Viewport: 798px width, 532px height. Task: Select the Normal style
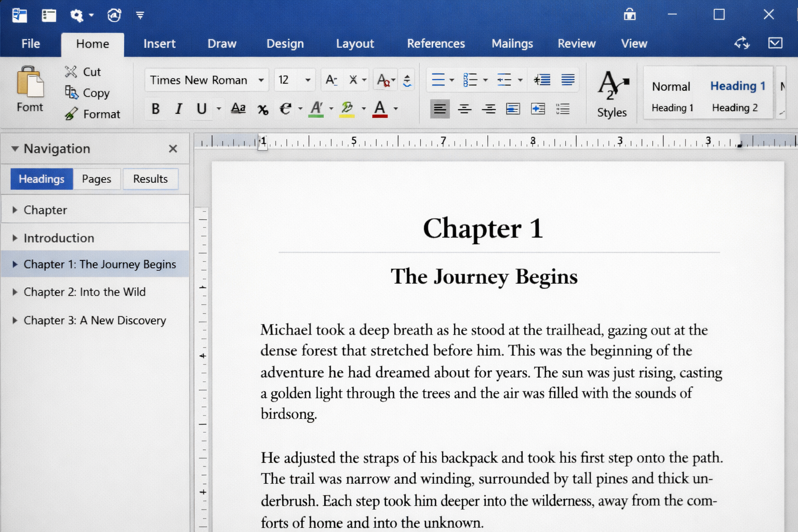tap(671, 86)
